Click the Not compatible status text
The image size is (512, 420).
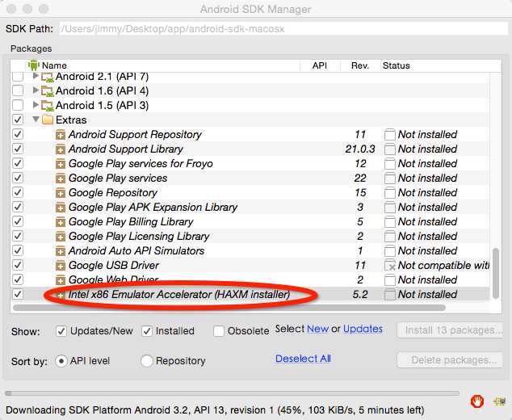pos(443,266)
